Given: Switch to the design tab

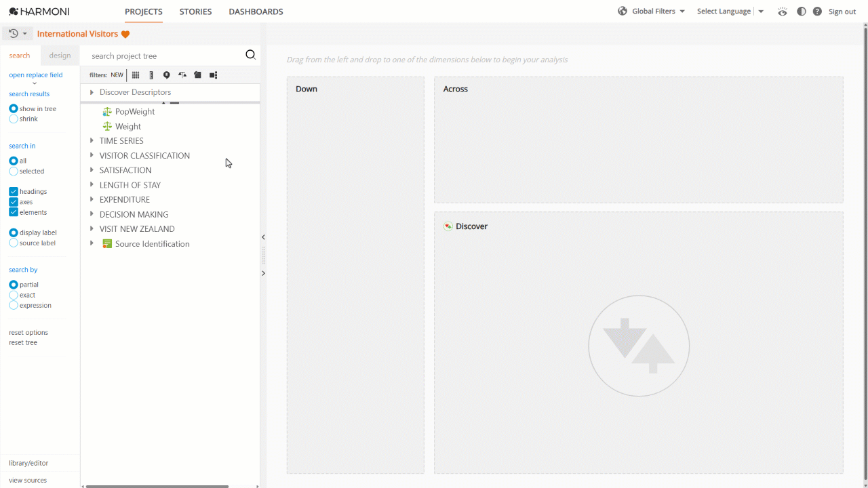Looking at the screenshot, I should 60,56.
